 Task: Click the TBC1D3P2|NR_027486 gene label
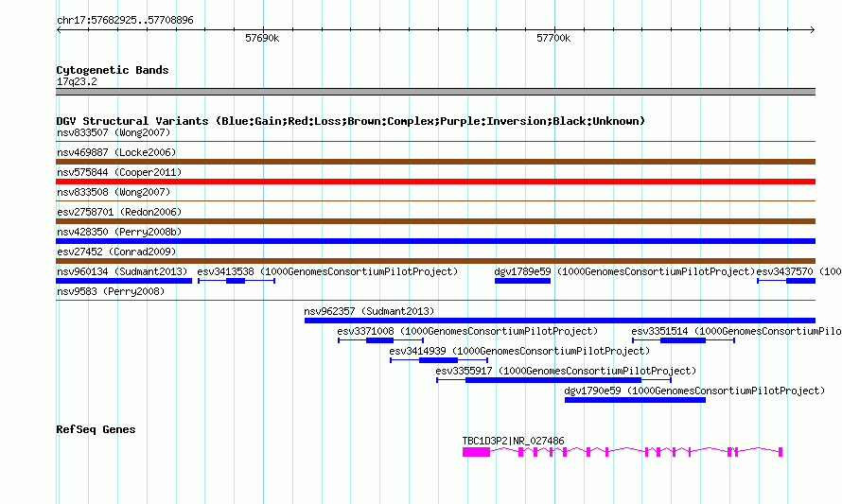click(514, 442)
